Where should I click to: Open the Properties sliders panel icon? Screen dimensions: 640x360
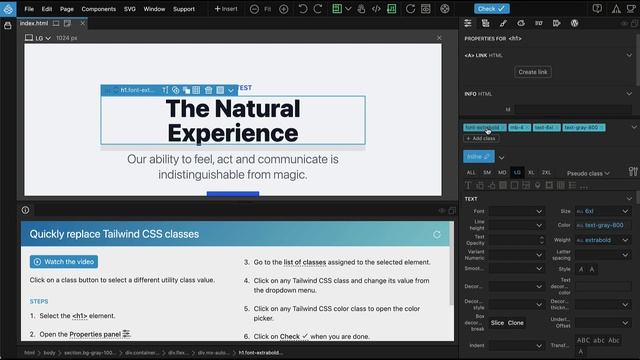(468, 23)
